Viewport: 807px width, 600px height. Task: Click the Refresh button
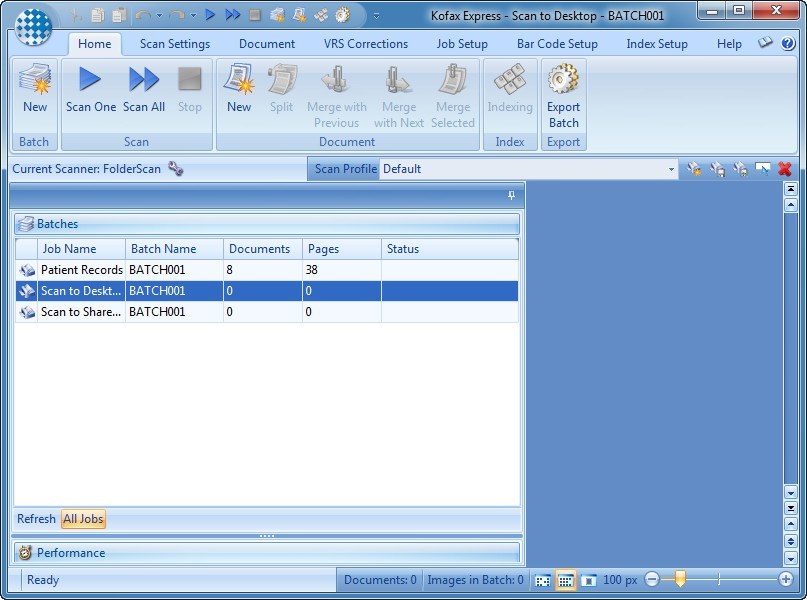36,519
